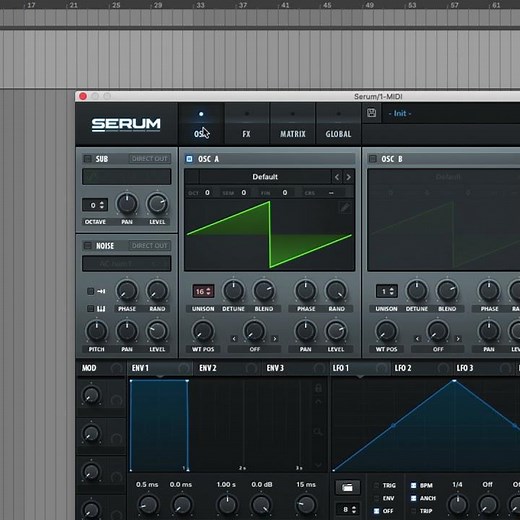The height and width of the screenshot is (520, 520).
Task: Select previous OSC A wavetable with left arrow
Action: pos(337,177)
